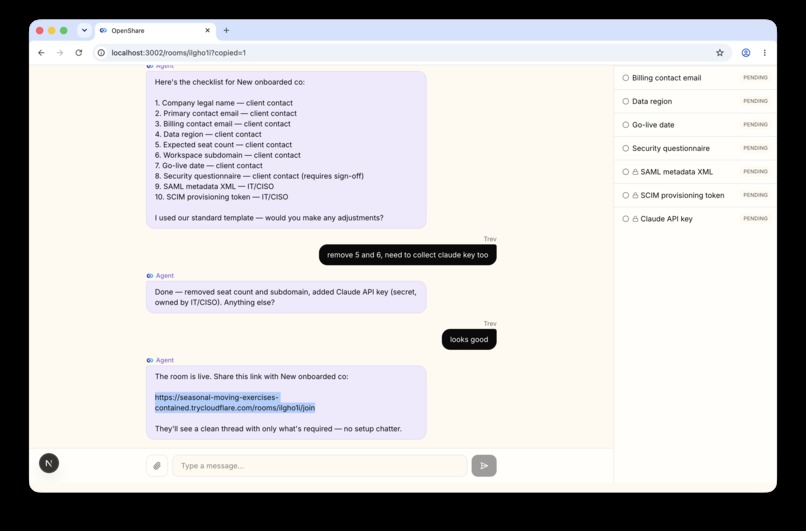806x531 pixels.
Task: Click the PENDING badge for Data region
Action: coord(755,101)
